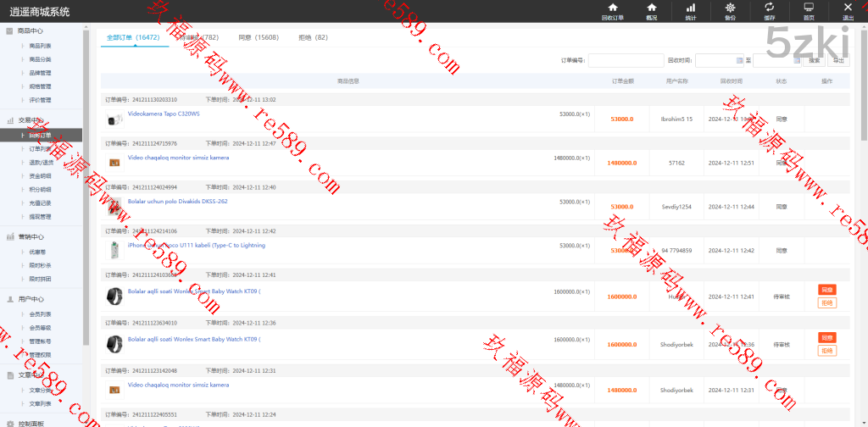Viewport: 868px width, 427px height.
Task: Click the 备份 backup gear icon
Action: 730,11
